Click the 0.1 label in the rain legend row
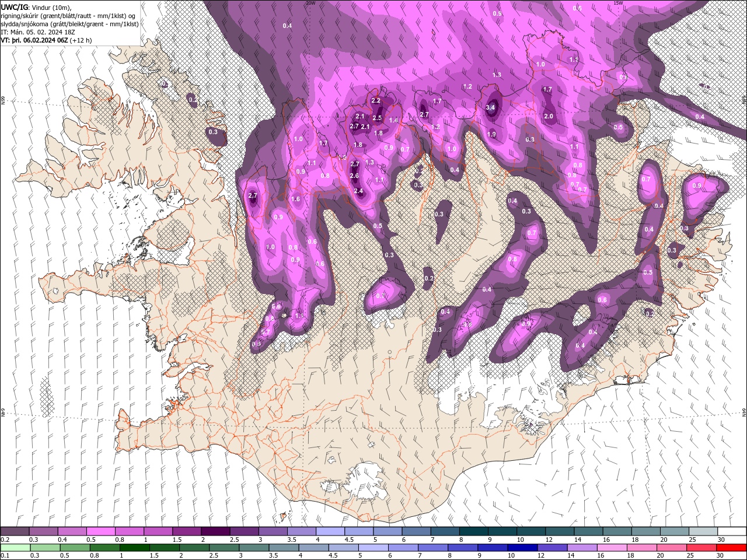The height and width of the screenshot is (560, 747). point(5,556)
